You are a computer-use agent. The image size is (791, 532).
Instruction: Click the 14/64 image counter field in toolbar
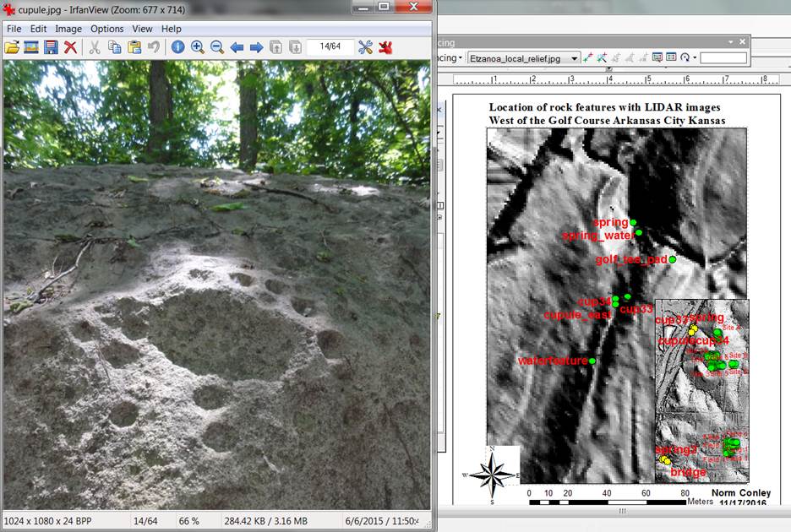click(x=330, y=46)
